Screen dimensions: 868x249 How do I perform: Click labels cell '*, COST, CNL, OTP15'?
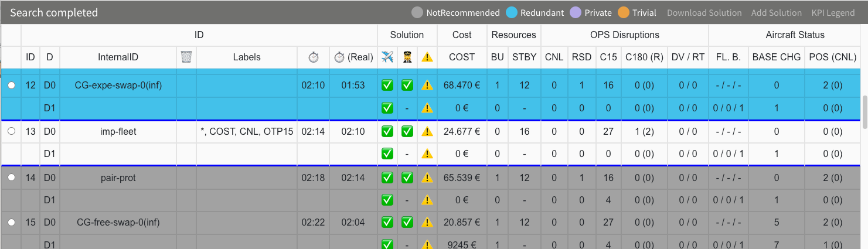247,132
